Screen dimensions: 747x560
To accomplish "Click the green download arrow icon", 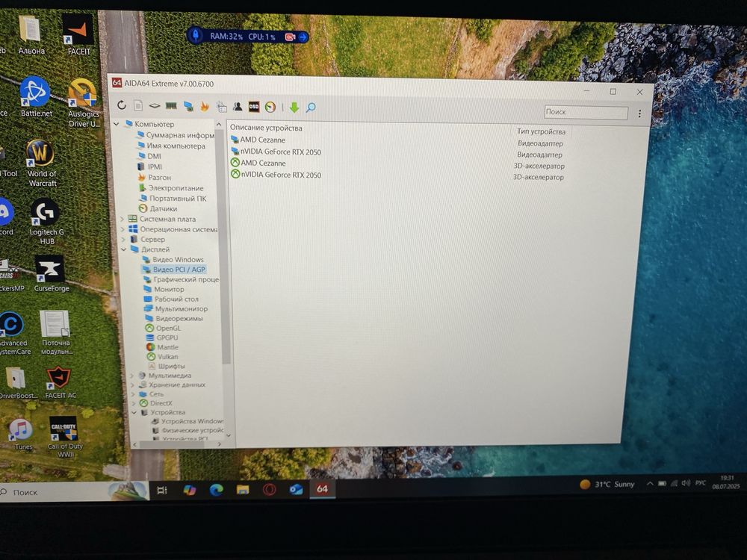I will click(x=294, y=108).
